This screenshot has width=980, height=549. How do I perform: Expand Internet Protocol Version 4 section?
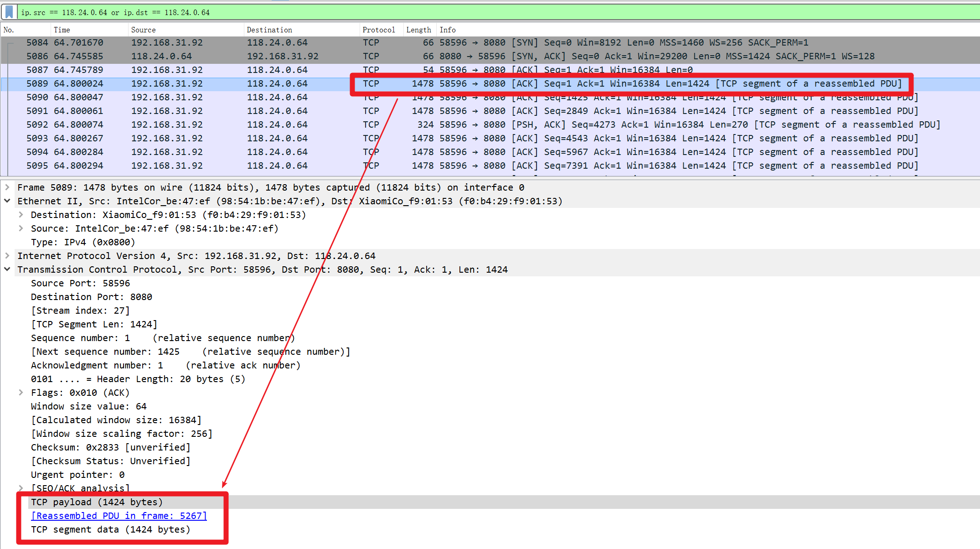tap(7, 256)
